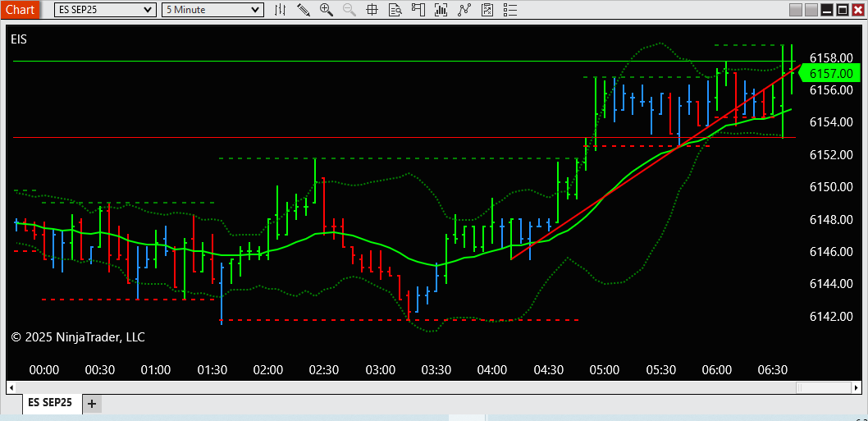Select the ES SEP25 tab
868x421 pixels.
pyautogui.click(x=50, y=403)
